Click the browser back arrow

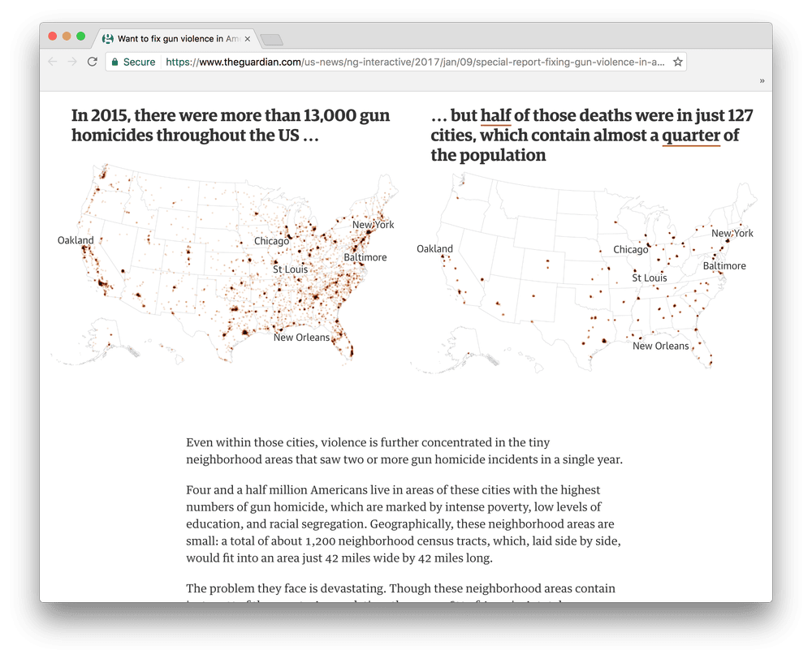[52, 62]
